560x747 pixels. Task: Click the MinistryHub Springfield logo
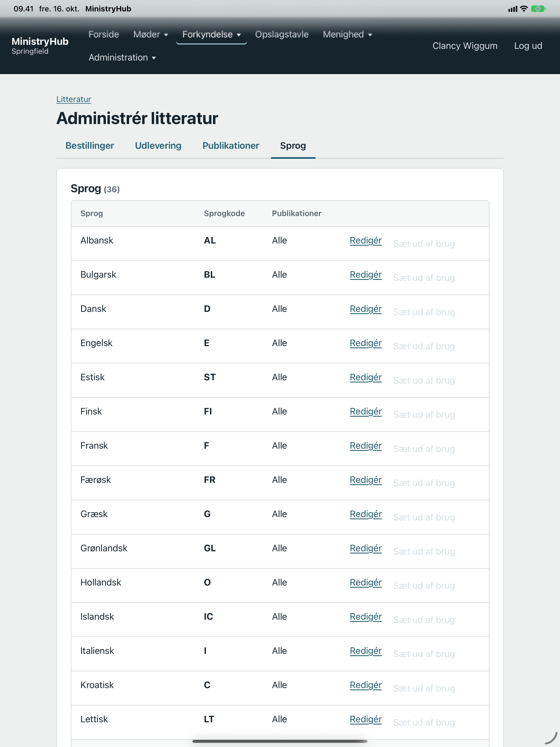tap(40, 46)
